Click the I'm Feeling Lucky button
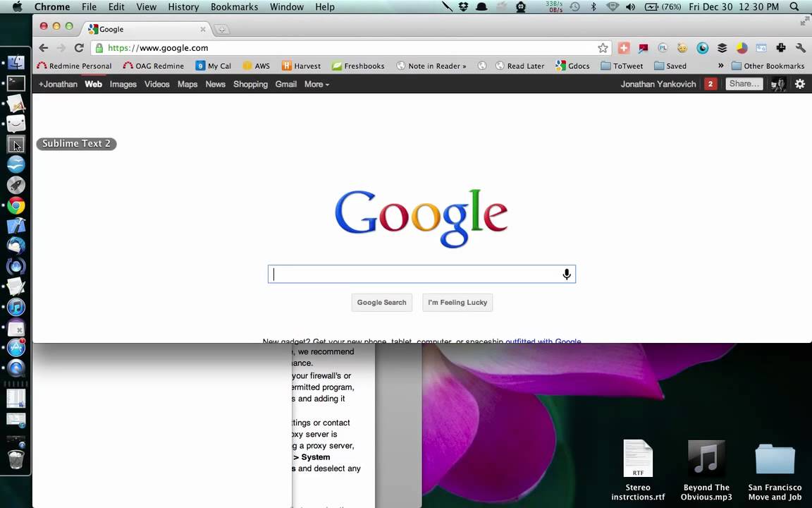This screenshot has width=812, height=508. coord(457,302)
